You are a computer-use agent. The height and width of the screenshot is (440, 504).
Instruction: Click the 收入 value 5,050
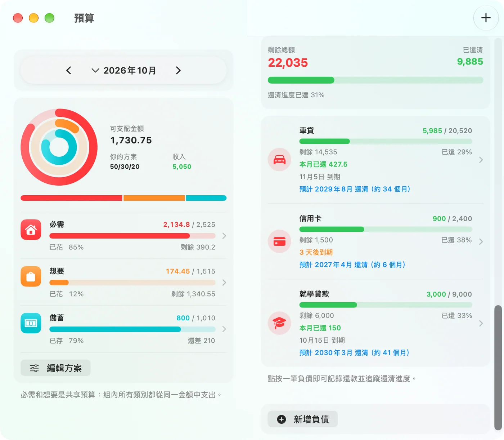click(182, 166)
